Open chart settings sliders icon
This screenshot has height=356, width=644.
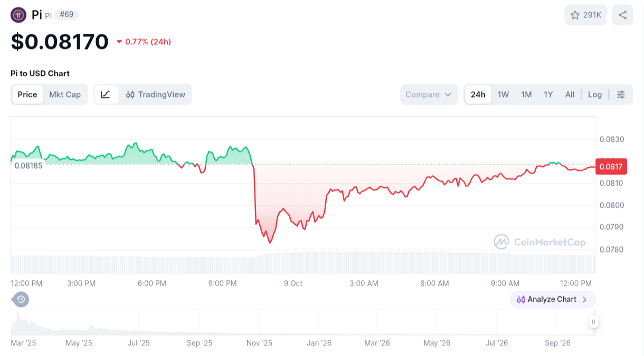click(621, 94)
